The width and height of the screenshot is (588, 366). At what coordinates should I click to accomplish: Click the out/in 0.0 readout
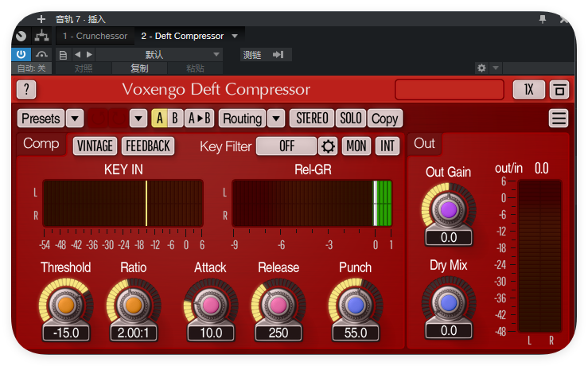[542, 169]
